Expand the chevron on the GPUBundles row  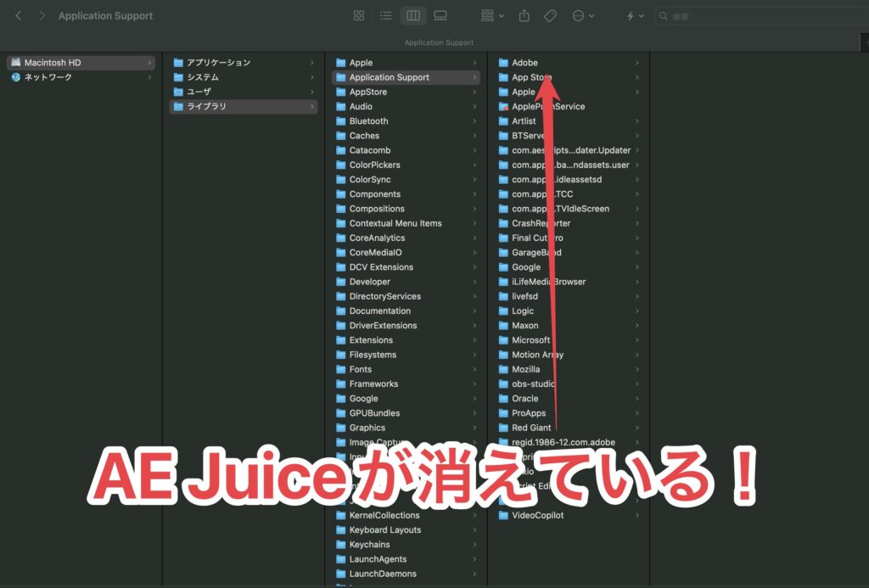[474, 413]
